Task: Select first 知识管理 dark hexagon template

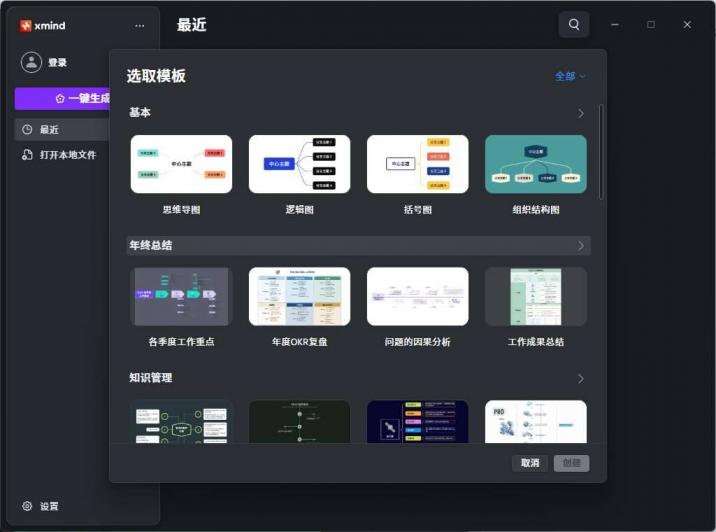Action: coord(181,421)
